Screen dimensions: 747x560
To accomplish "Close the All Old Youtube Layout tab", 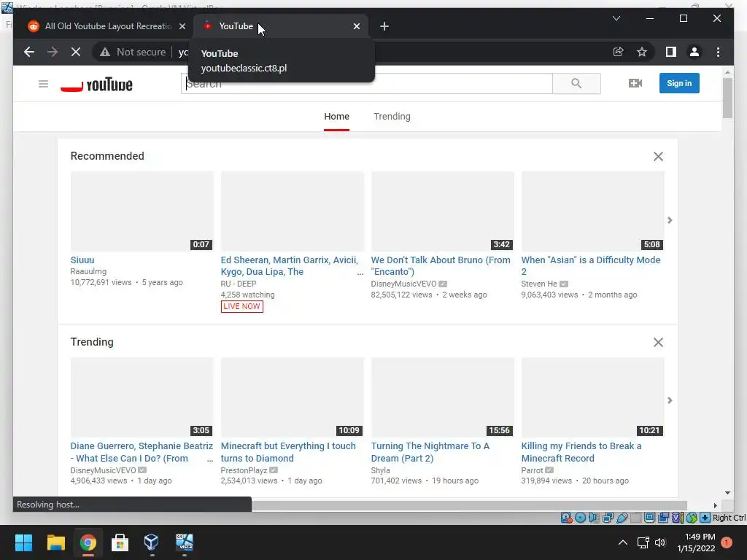I will [x=182, y=27].
